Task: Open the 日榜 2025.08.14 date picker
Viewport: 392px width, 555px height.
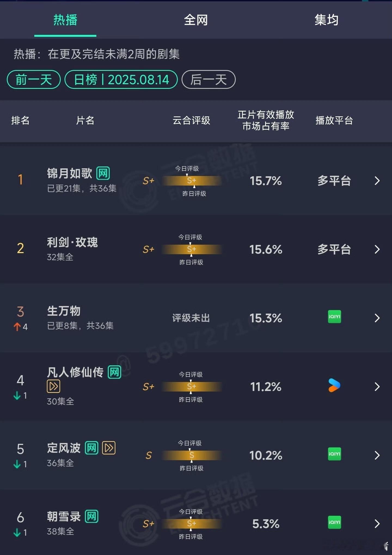Action: pos(121,80)
